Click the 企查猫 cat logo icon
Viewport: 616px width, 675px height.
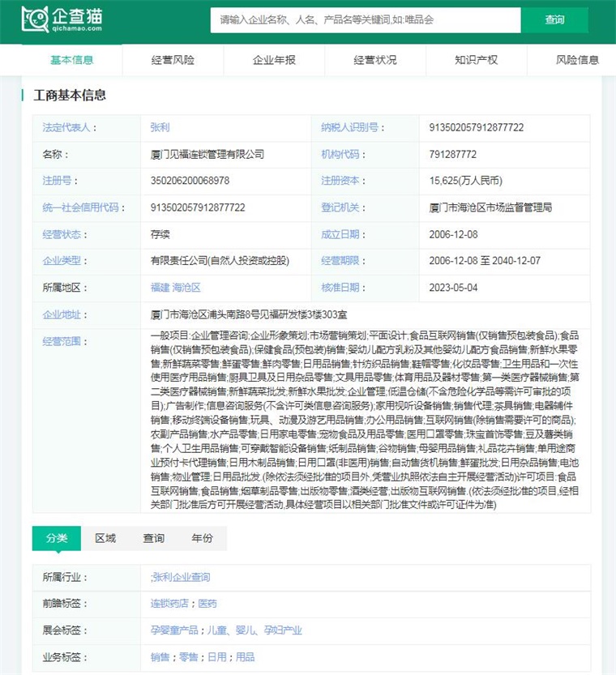pos(35,19)
